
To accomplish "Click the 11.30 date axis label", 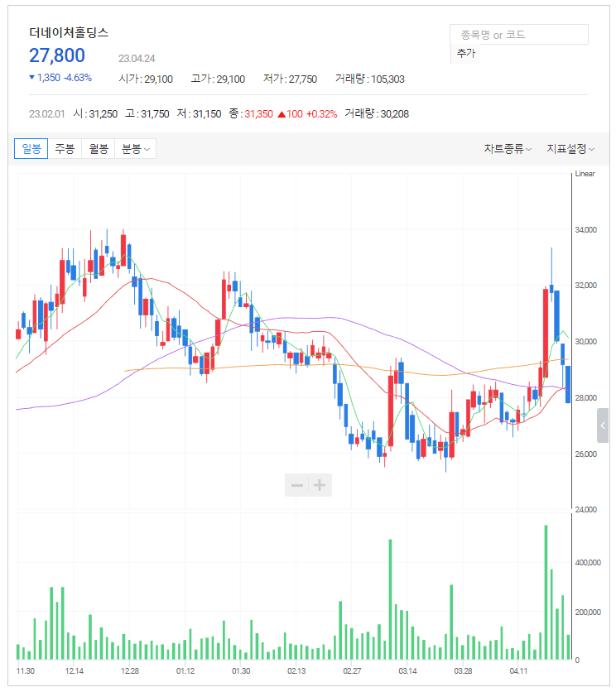I will tap(25, 670).
